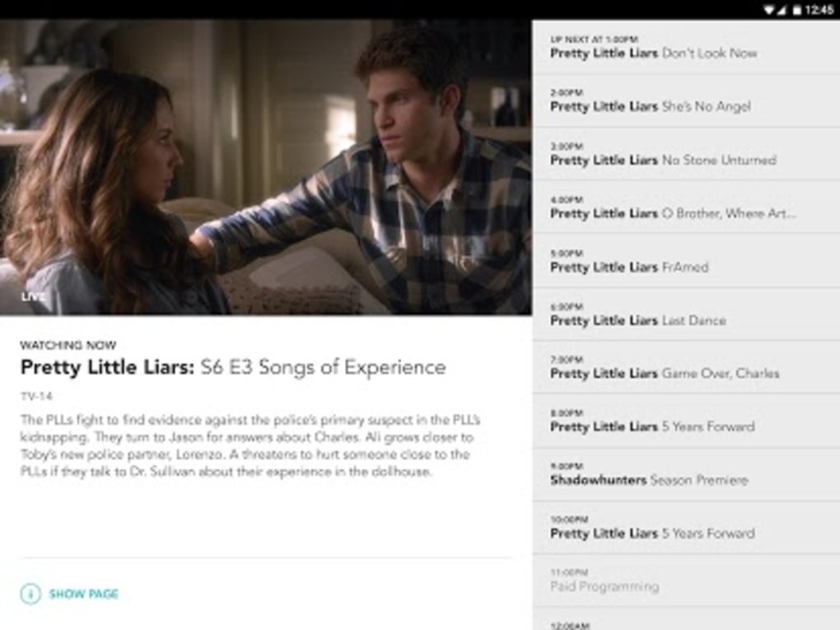Select 10:00PM 5 Years Forward rerun
This screenshot has width=840, height=630.
pyautogui.click(x=686, y=528)
